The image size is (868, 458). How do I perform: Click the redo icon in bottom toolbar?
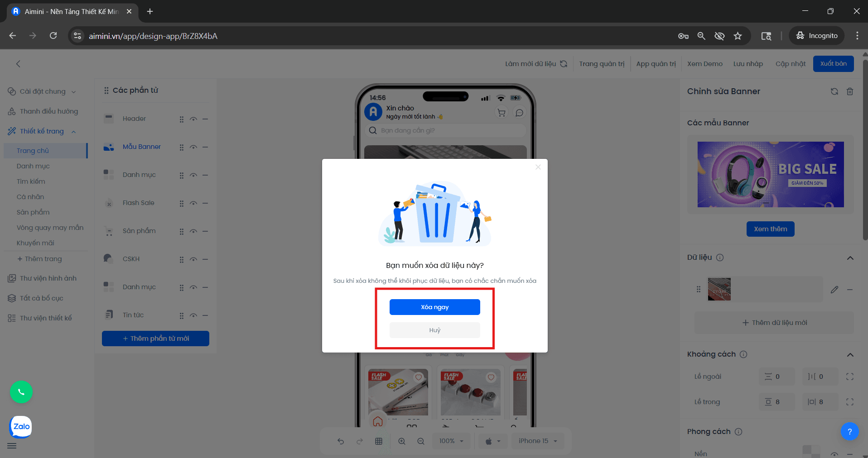click(x=360, y=441)
